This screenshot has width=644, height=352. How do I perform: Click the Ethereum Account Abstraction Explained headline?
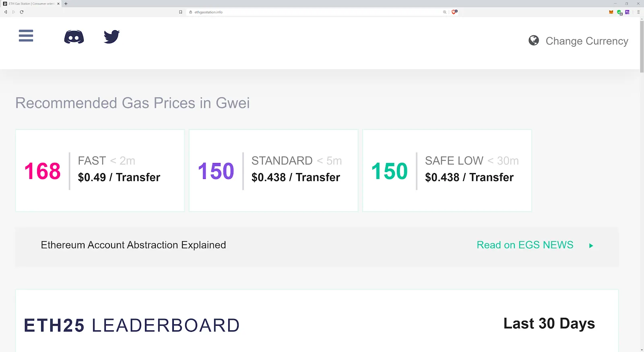pyautogui.click(x=133, y=245)
